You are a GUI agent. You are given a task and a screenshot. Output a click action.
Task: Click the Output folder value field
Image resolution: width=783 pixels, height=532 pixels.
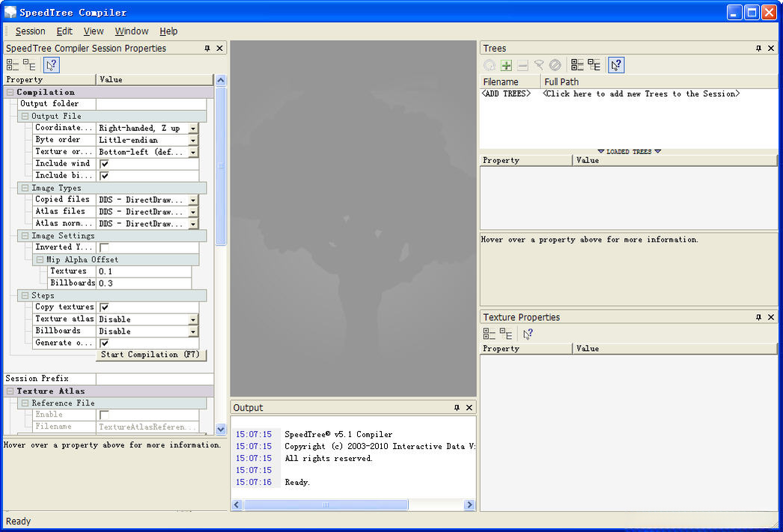click(x=151, y=104)
